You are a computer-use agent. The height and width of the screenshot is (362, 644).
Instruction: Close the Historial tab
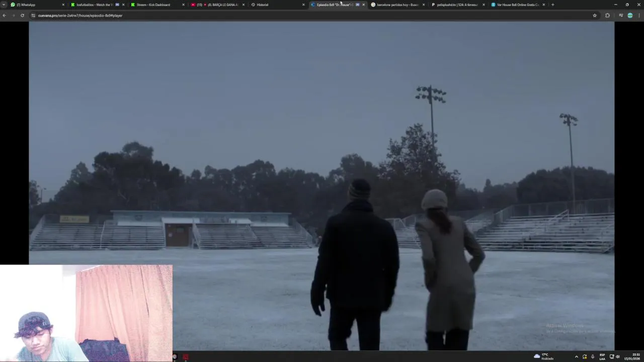(x=303, y=5)
